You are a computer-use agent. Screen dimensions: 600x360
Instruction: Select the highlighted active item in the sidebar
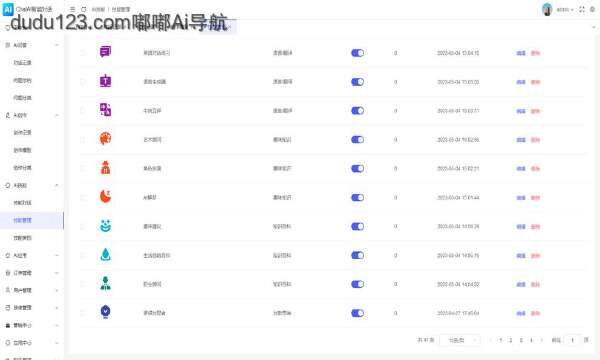(32, 220)
